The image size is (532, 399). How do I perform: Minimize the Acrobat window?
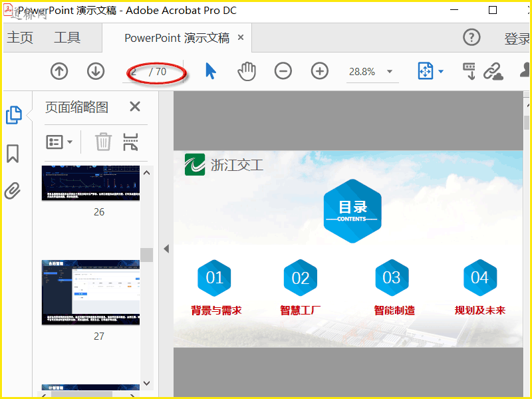click(x=454, y=10)
